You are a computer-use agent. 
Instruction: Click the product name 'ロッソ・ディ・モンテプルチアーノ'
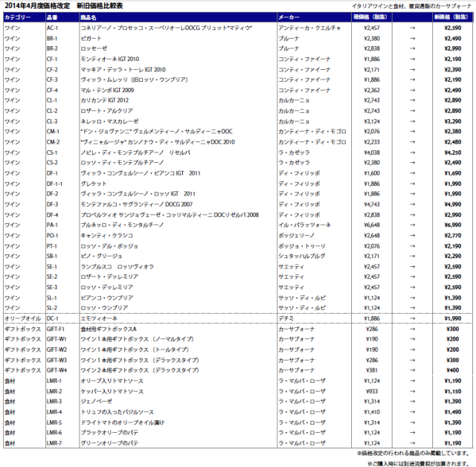pos(122,163)
